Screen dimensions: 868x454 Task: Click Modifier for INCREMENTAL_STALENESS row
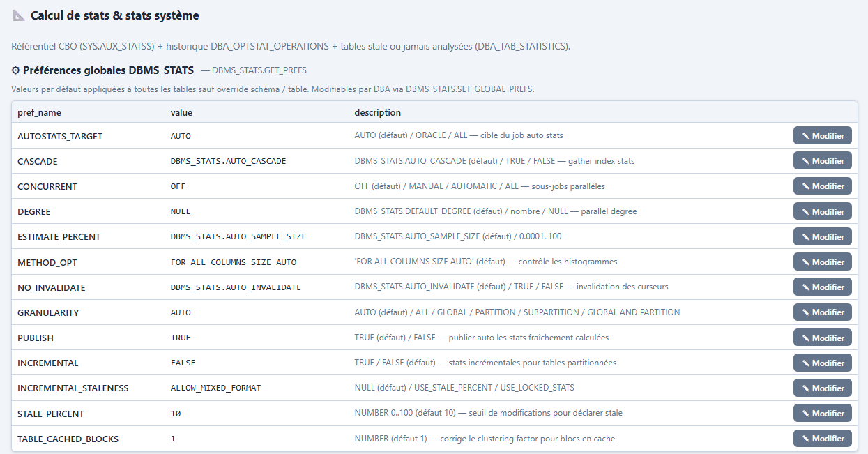coord(822,388)
